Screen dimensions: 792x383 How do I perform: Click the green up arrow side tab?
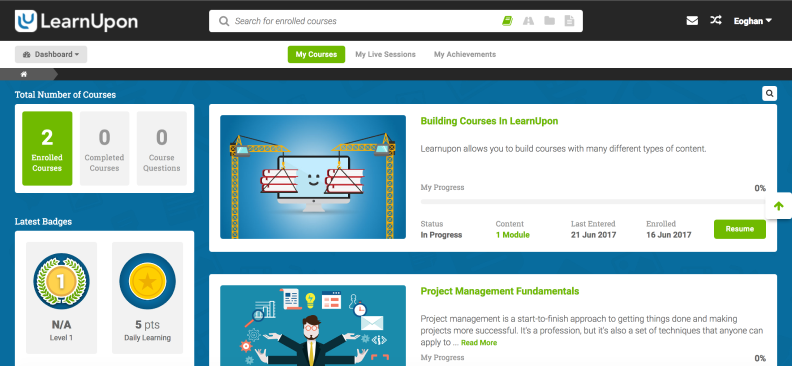point(778,206)
